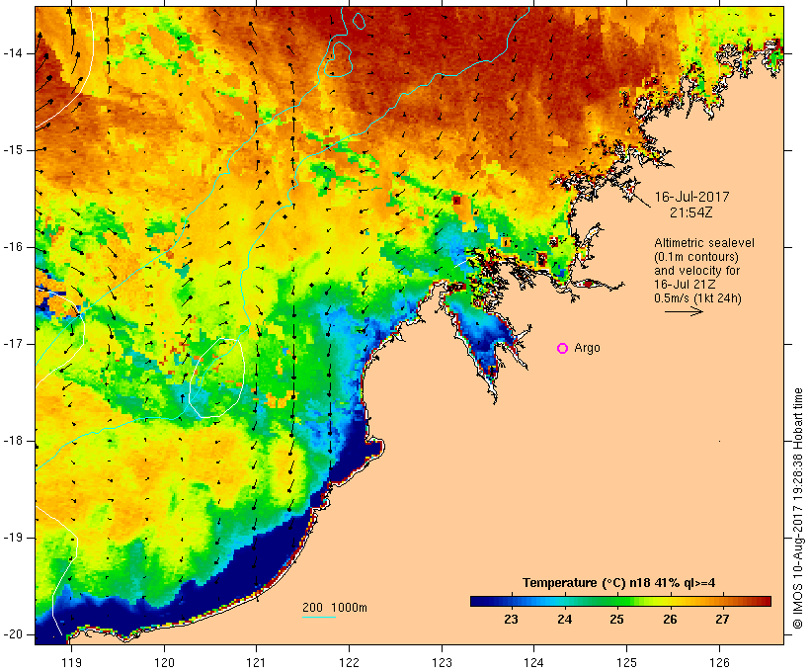Screen dimensions: 810x672
Task: Click the 16-Jul-2017 date label
Action: 691,197
